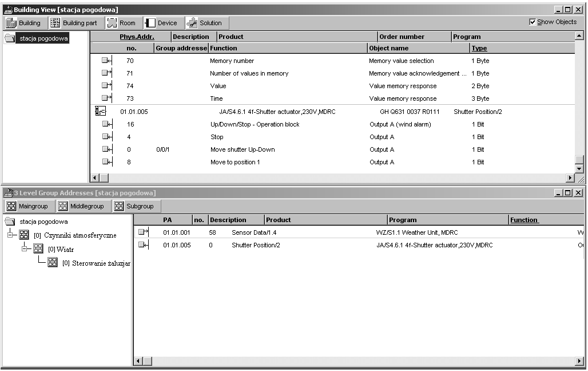
Task: Select 'Sensor Data/1.4' description cell
Action: (254, 232)
